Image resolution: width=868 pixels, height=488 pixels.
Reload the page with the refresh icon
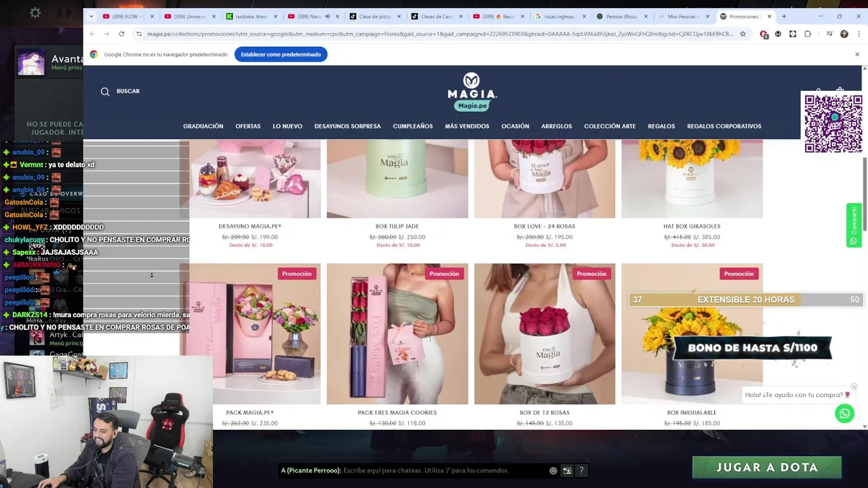pos(121,34)
